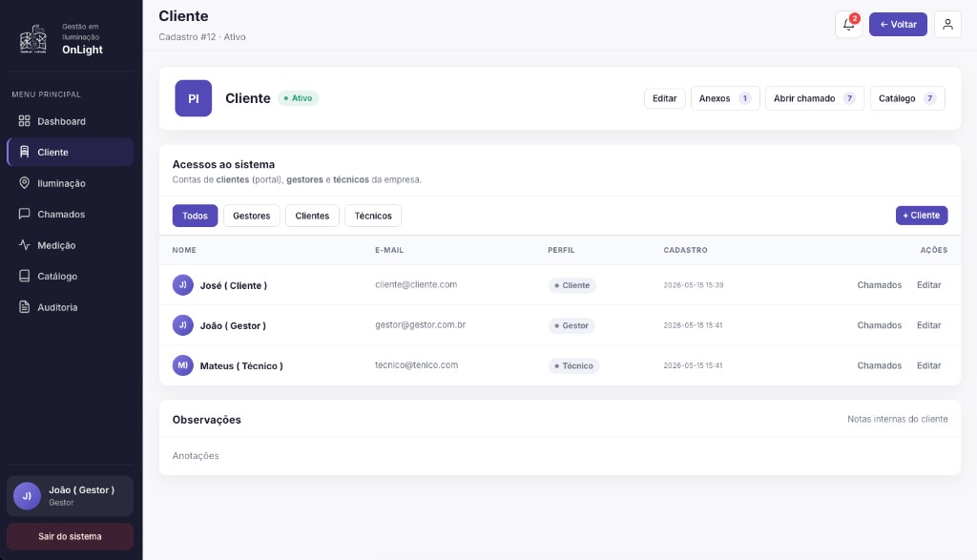Viewport: 977px width, 560px height.
Task: Click Cadastro #12 · Ativo subtitle
Action: 202,37
